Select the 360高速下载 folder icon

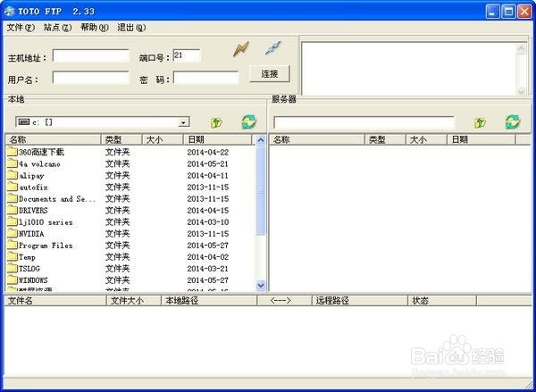tap(13, 152)
